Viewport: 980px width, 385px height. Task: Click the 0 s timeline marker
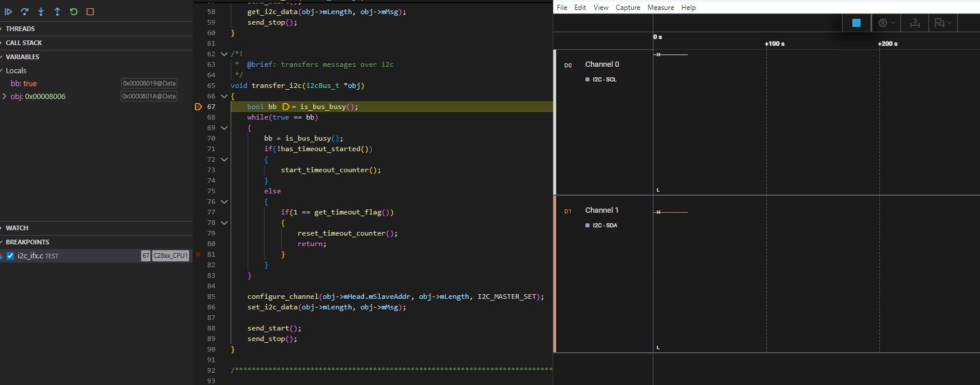[658, 37]
